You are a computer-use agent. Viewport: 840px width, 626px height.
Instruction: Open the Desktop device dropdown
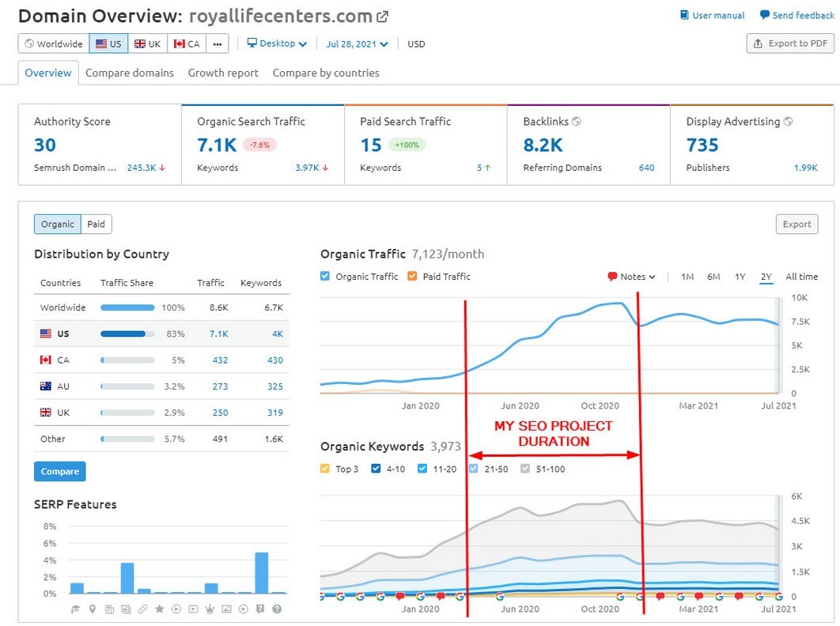(277, 43)
